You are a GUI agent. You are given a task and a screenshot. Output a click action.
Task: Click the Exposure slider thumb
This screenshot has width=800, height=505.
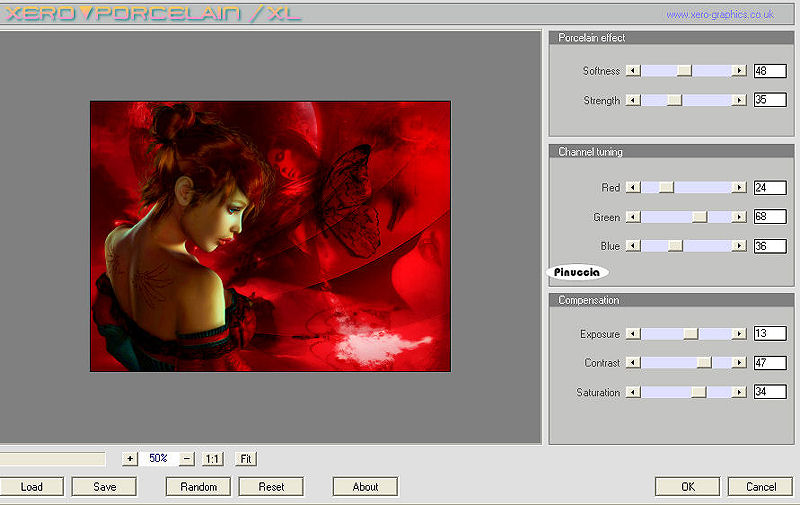pyautogui.click(x=691, y=334)
